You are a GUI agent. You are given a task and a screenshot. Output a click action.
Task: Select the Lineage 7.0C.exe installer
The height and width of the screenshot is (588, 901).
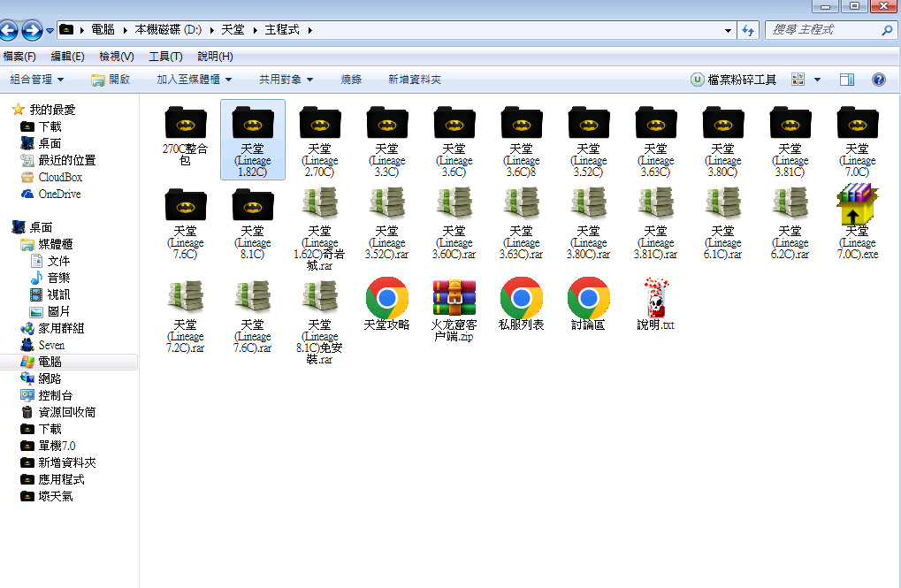coord(858,222)
